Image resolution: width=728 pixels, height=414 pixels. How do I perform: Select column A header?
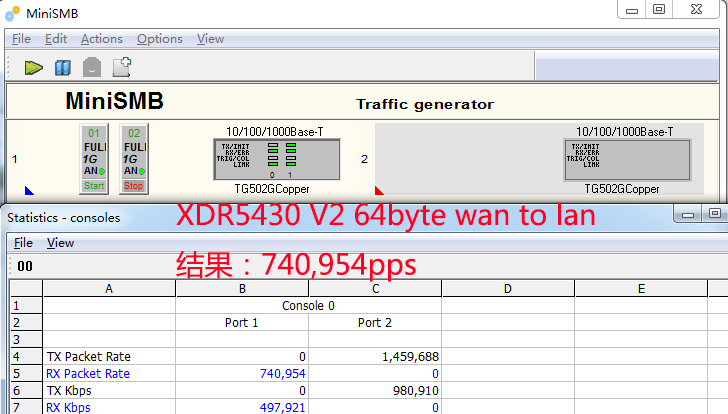pos(109,289)
